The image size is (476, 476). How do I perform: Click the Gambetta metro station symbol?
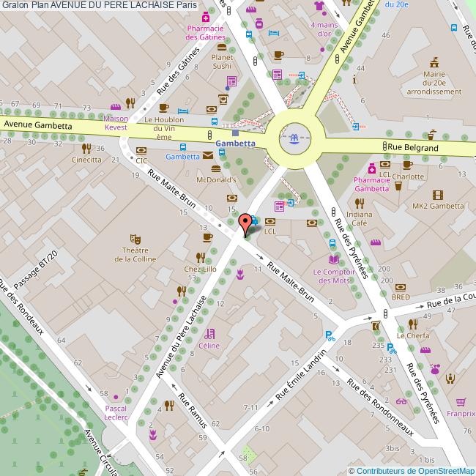[235, 133]
